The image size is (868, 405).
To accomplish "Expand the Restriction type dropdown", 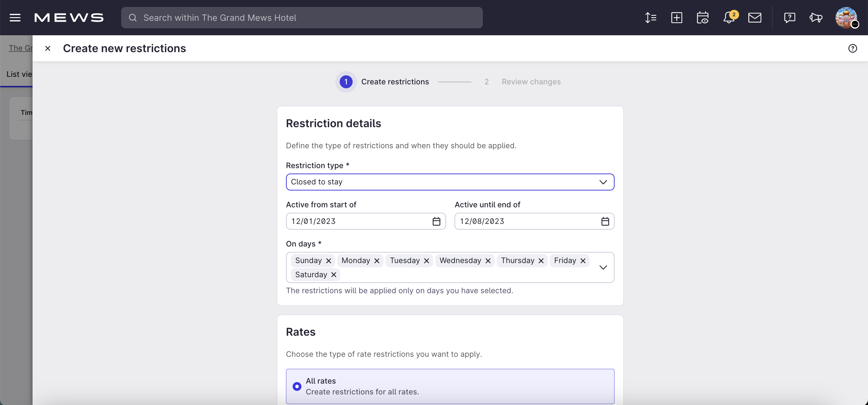I will pyautogui.click(x=450, y=182).
